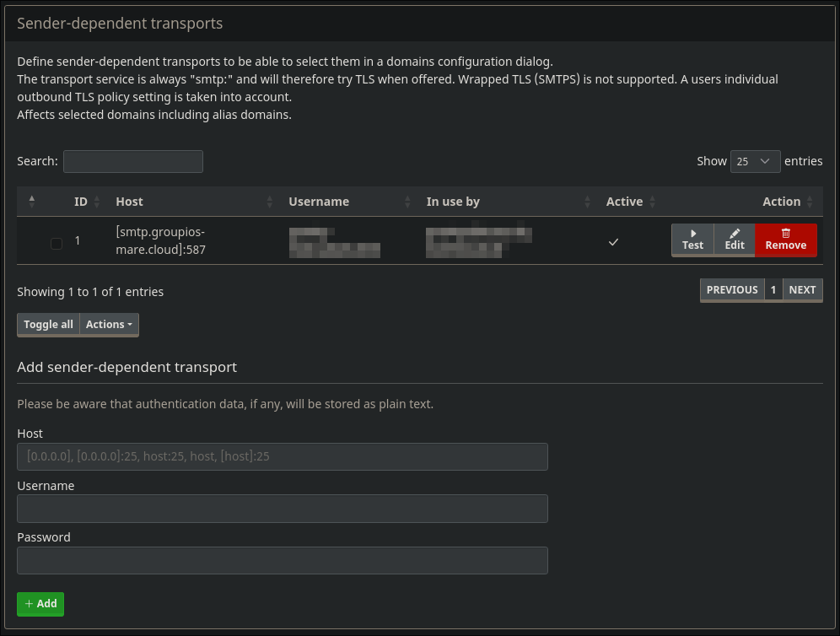Sort the 'In use by' column sort icon

(588, 202)
